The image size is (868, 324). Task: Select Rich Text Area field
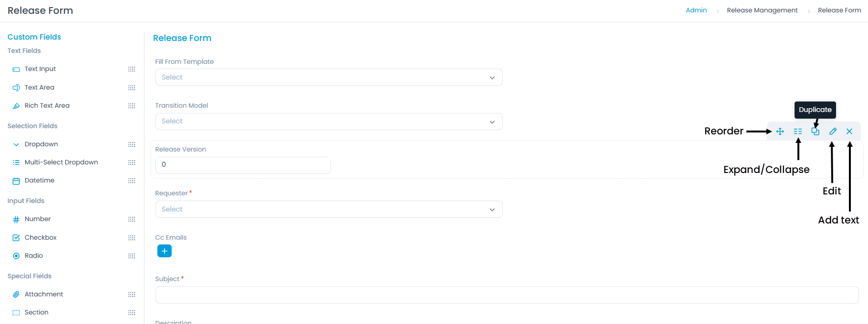tap(47, 106)
